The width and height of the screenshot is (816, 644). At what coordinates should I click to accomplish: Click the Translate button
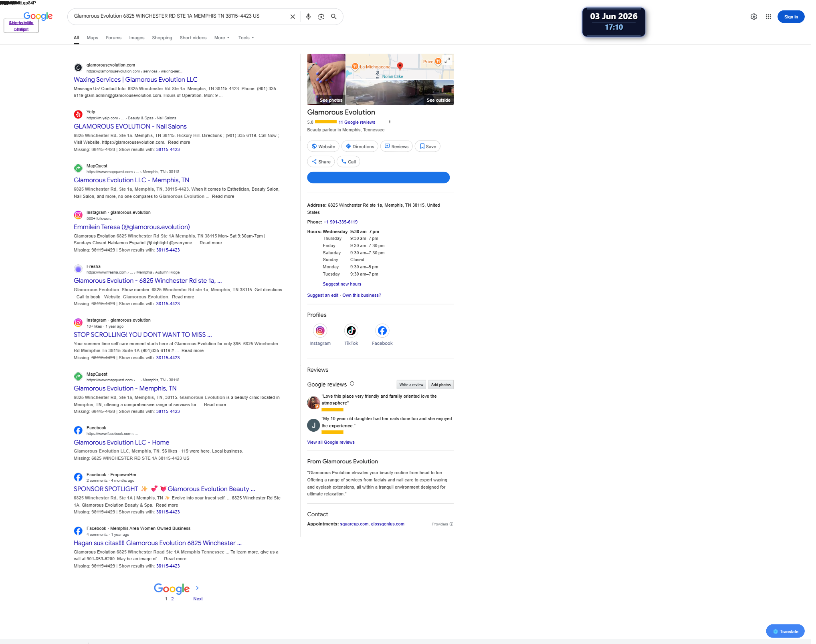pyautogui.click(x=786, y=632)
